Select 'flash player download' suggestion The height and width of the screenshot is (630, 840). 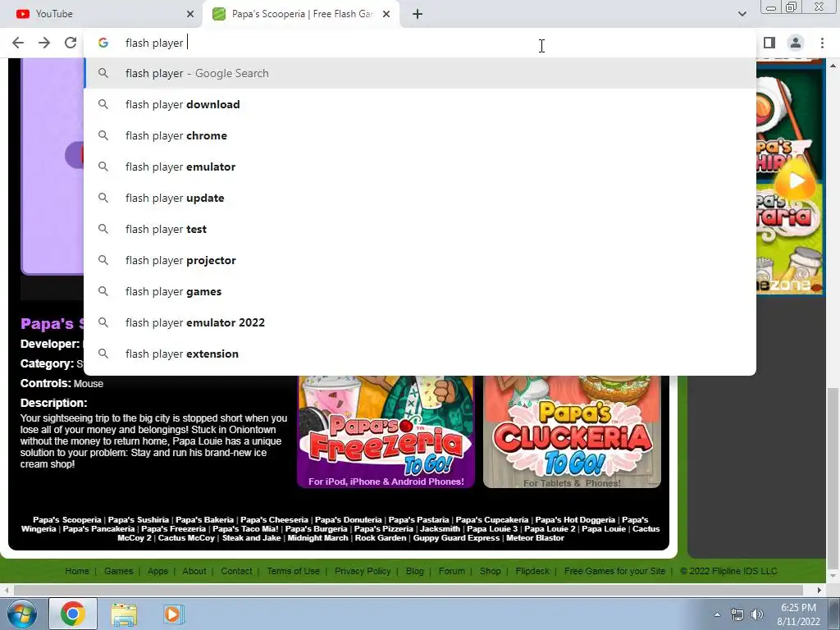tap(420, 104)
